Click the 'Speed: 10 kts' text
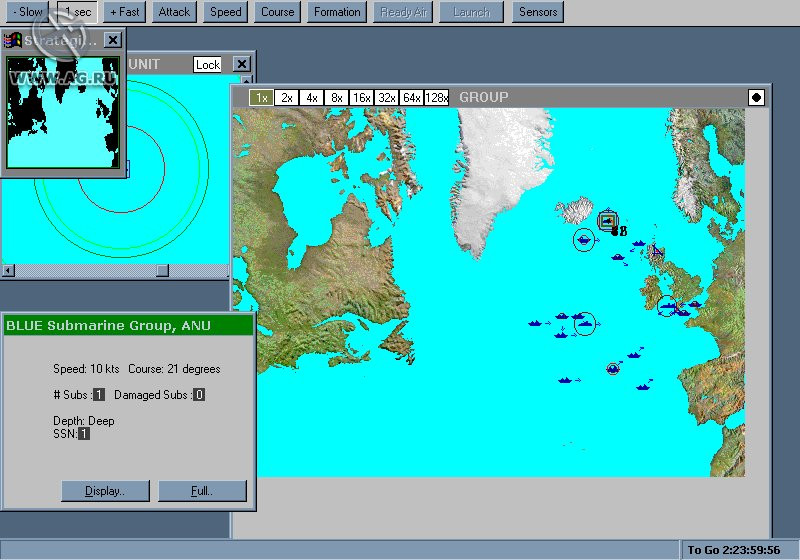 pyautogui.click(x=86, y=369)
